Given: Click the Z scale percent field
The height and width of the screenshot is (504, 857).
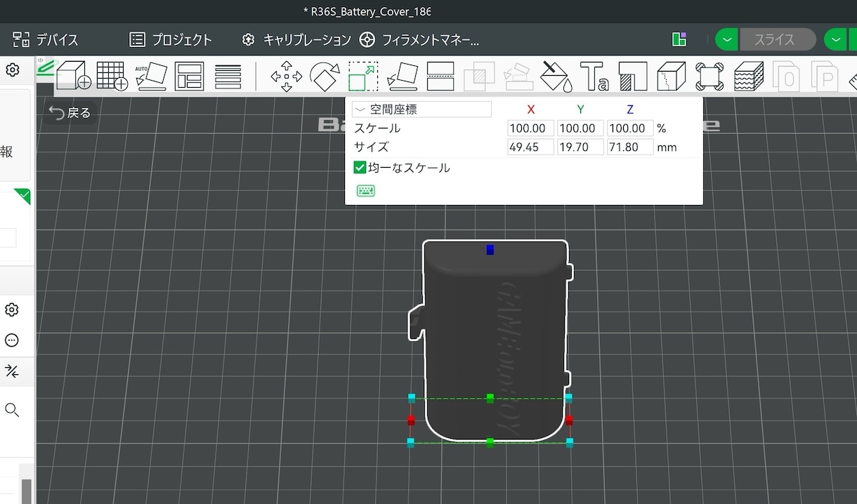Looking at the screenshot, I should click(630, 128).
